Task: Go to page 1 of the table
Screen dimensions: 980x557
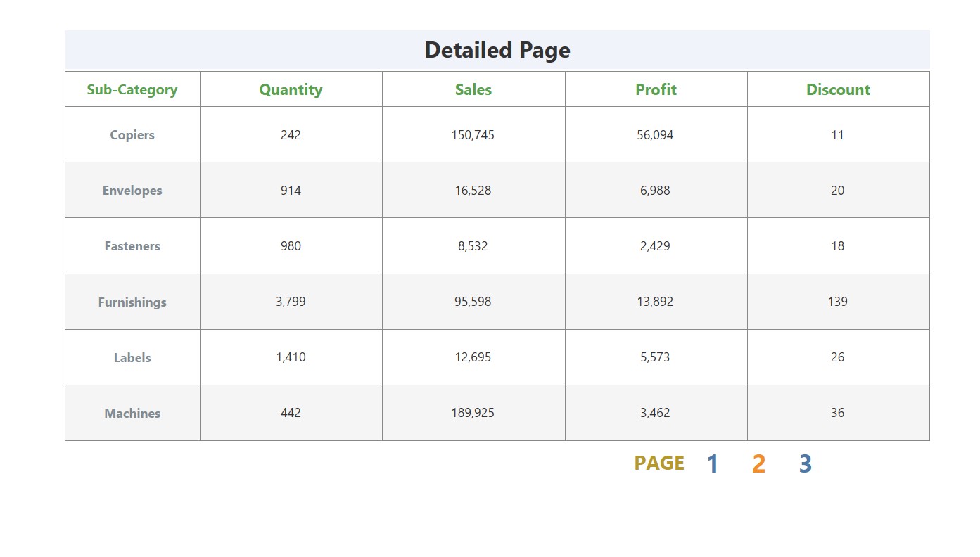Action: pyautogui.click(x=712, y=464)
